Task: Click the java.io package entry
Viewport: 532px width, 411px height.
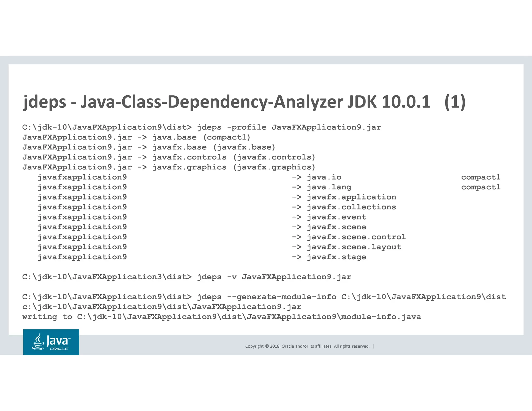Action: click(324, 177)
